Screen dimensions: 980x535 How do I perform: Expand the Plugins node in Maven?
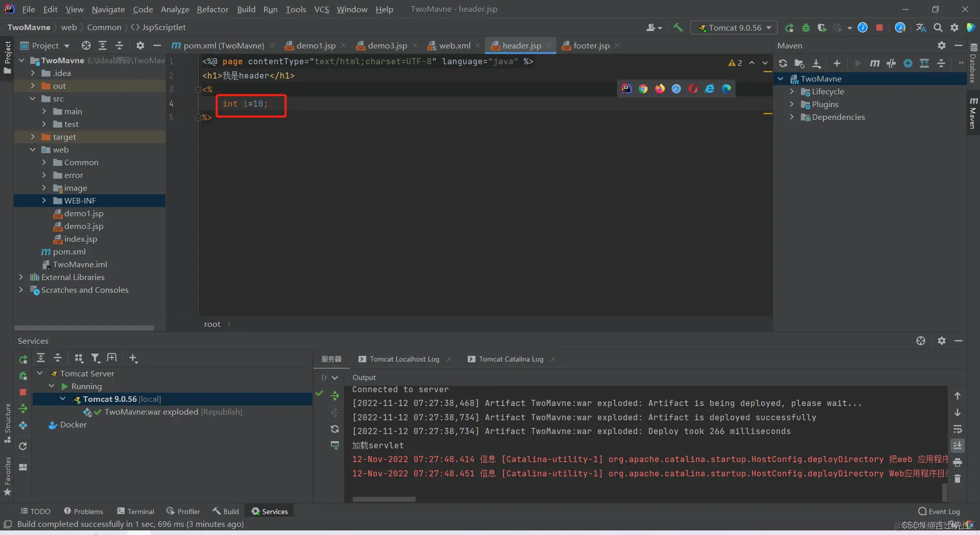pyautogui.click(x=792, y=104)
